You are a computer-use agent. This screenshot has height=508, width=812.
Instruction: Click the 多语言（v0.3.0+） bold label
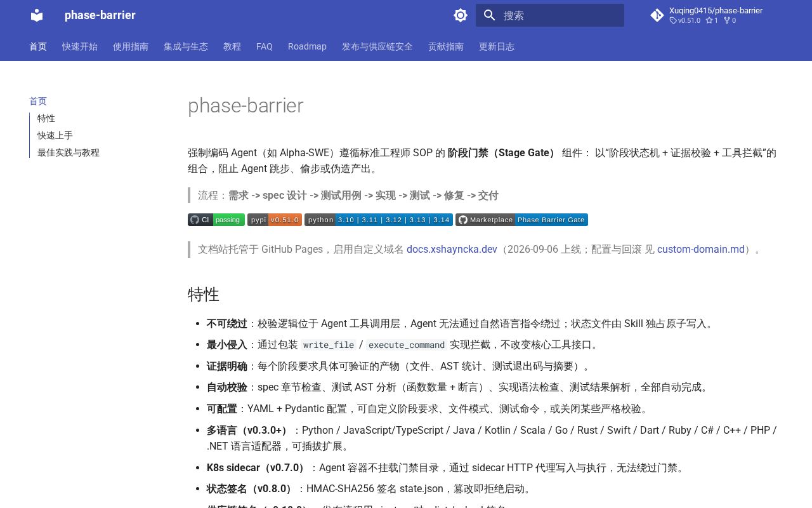click(249, 430)
